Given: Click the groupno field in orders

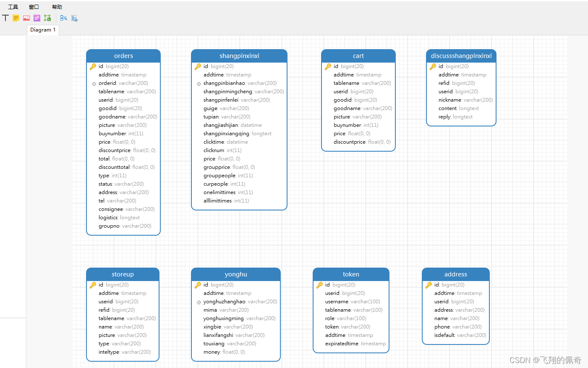Looking at the screenshot, I should (x=125, y=226).
